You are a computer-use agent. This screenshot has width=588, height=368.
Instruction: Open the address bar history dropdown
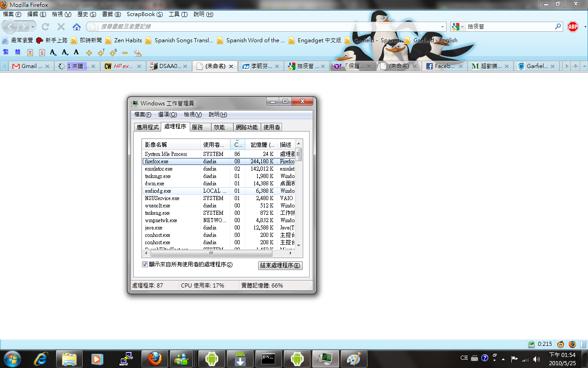tap(443, 27)
